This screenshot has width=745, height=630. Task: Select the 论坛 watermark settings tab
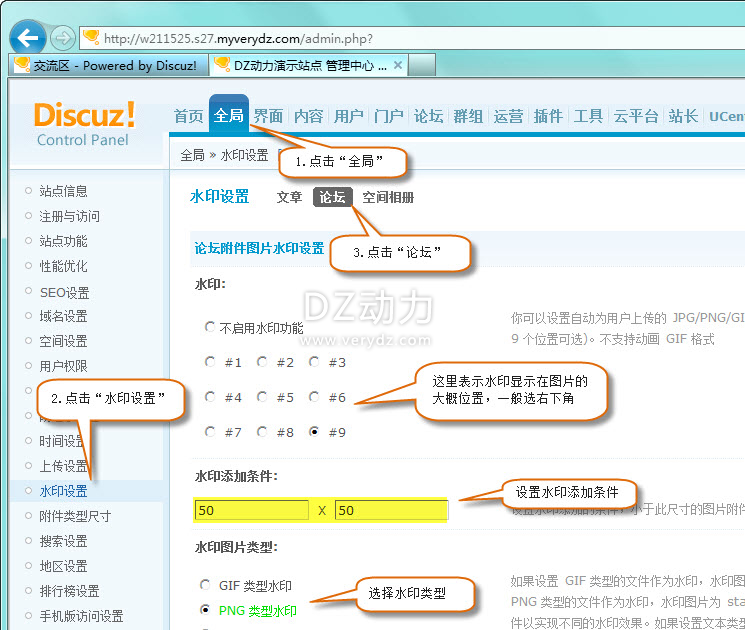(332, 197)
